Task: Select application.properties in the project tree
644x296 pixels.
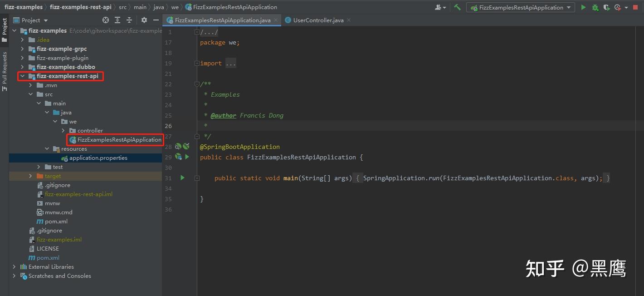Action: [x=98, y=158]
